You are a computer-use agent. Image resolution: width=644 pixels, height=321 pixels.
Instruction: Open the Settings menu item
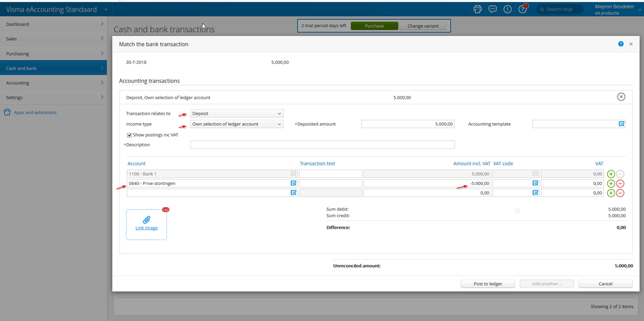pyautogui.click(x=54, y=97)
